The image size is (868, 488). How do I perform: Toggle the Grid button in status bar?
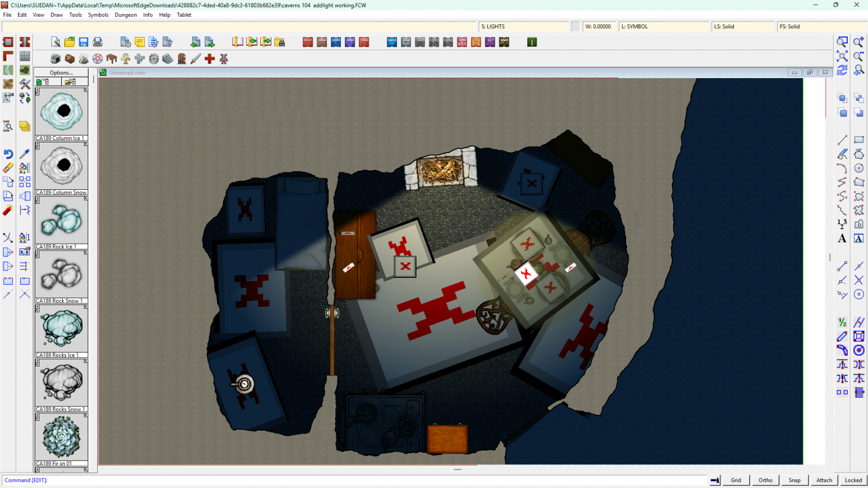pyautogui.click(x=735, y=480)
